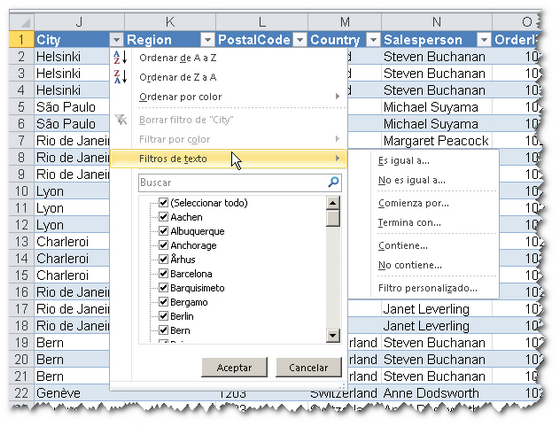Open the Region column filter dropdown
The width and height of the screenshot is (560, 427).
208,40
